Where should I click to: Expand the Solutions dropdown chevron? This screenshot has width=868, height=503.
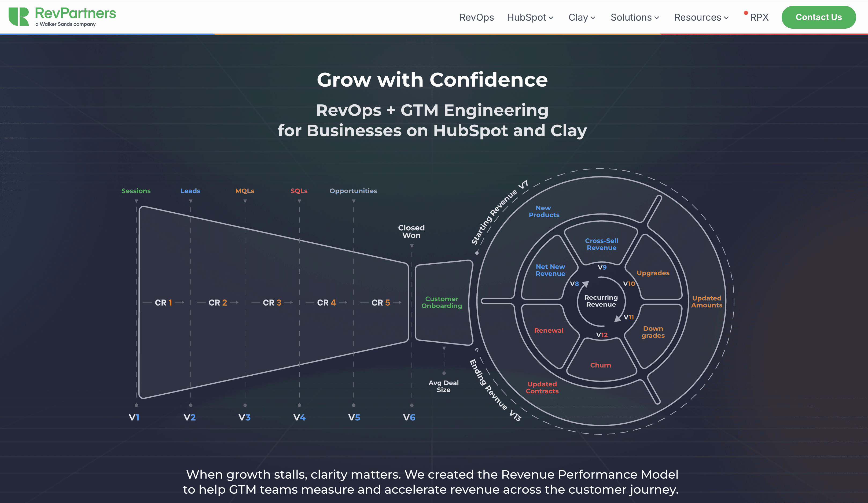point(657,18)
